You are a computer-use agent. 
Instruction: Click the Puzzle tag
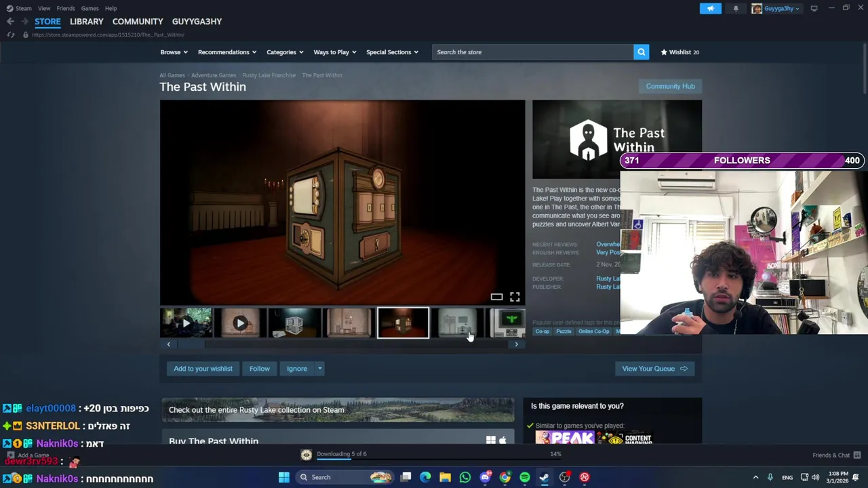564,331
